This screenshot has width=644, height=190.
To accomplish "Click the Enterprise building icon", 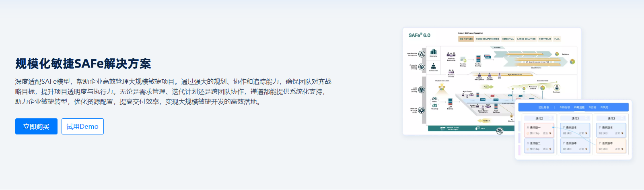I will point(433,52).
